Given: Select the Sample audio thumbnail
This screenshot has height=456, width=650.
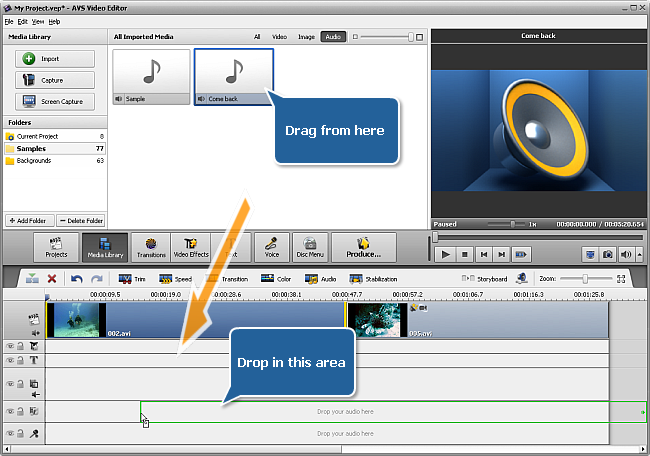Looking at the screenshot, I should [x=151, y=77].
